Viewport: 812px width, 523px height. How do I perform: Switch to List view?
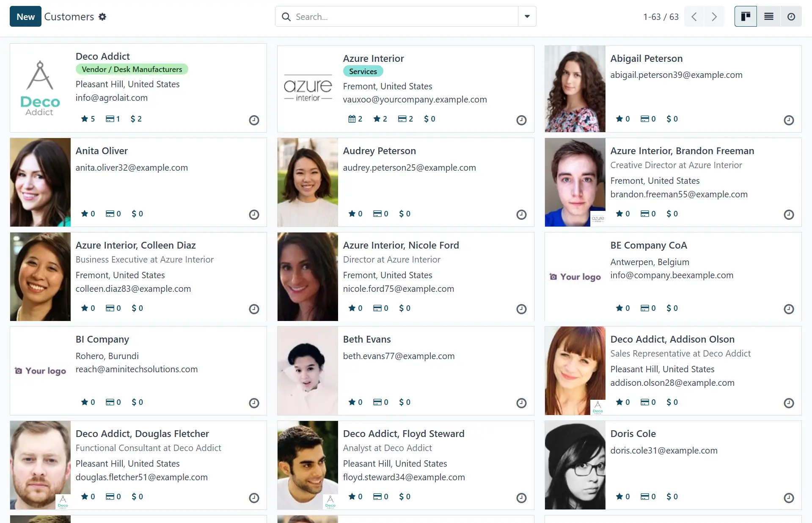(768, 17)
